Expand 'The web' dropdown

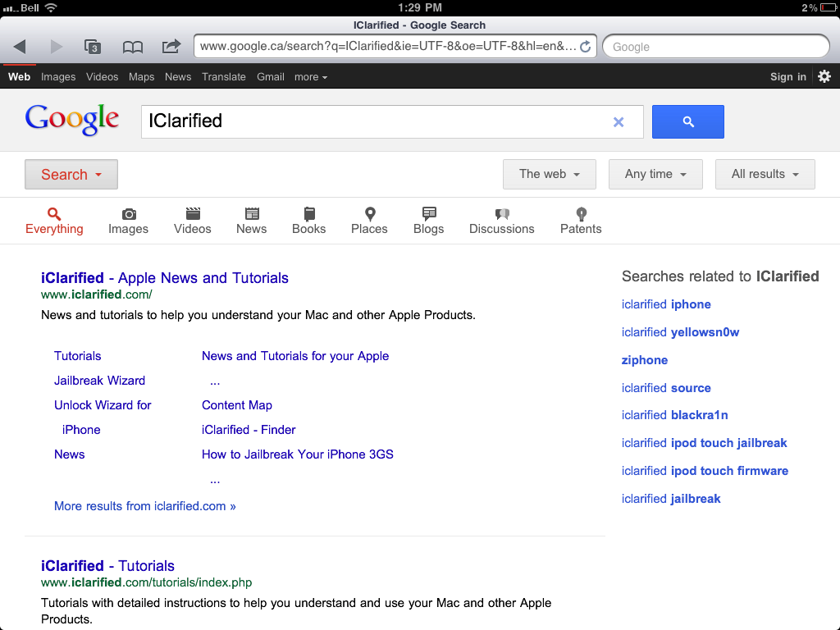[x=550, y=174]
